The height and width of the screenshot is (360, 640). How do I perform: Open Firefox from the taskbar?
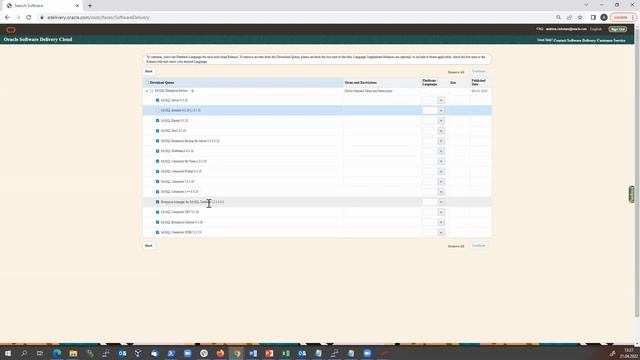[220, 353]
